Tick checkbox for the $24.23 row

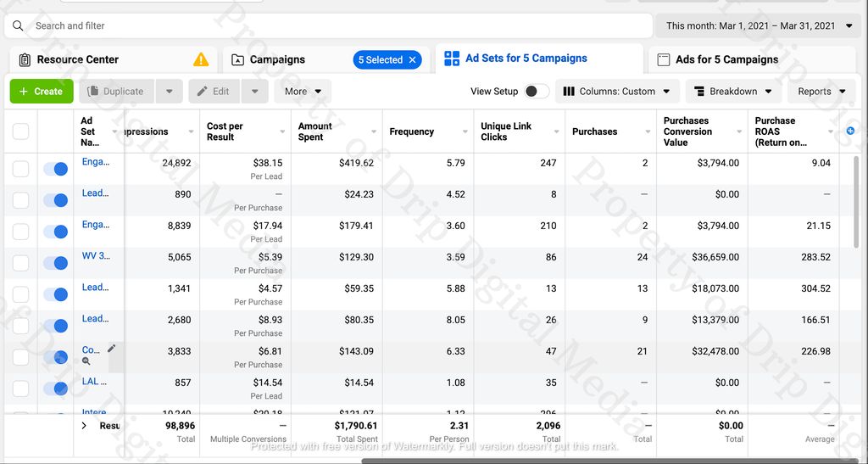[20, 200]
